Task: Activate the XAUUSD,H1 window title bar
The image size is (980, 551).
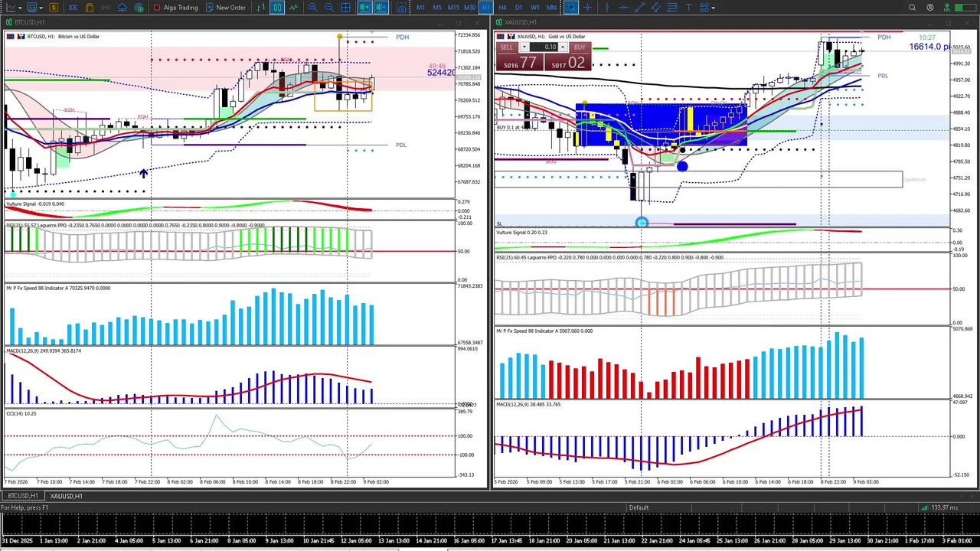Action: click(x=733, y=22)
